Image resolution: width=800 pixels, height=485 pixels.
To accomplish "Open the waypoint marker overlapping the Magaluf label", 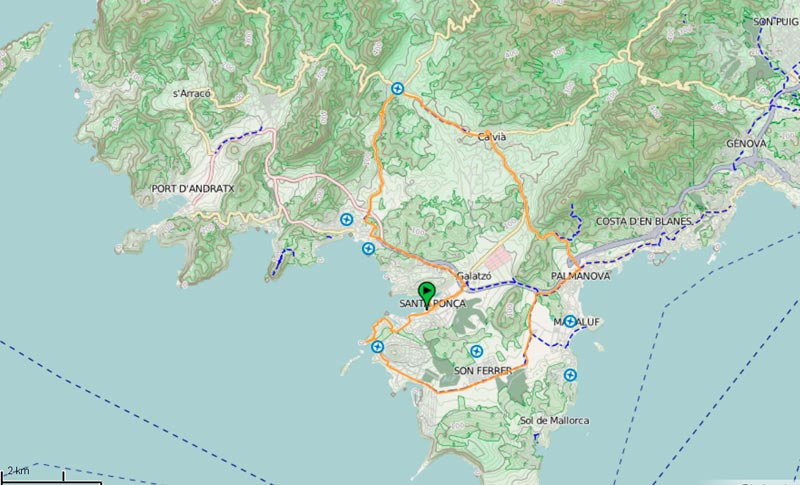I will [570, 321].
